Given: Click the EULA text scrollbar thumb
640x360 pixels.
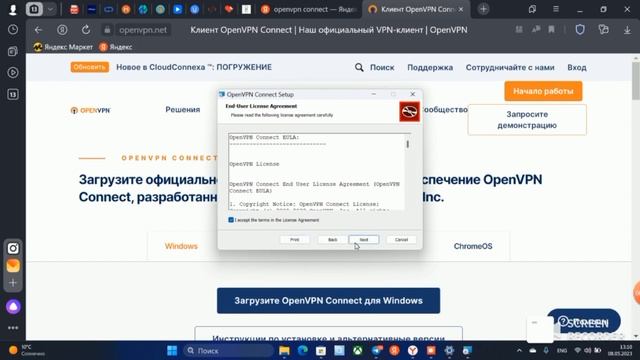Looking at the screenshot, I should pyautogui.click(x=407, y=144).
